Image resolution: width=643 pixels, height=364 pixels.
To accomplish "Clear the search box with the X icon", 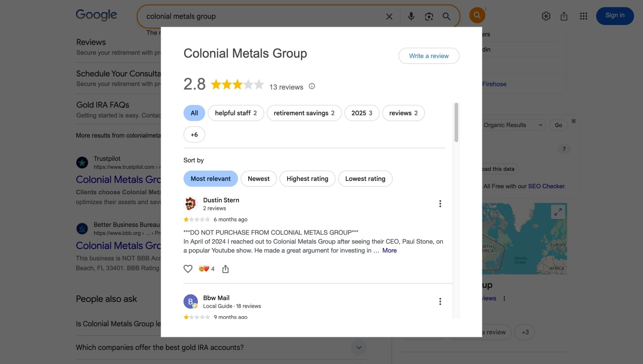I will [x=389, y=17].
